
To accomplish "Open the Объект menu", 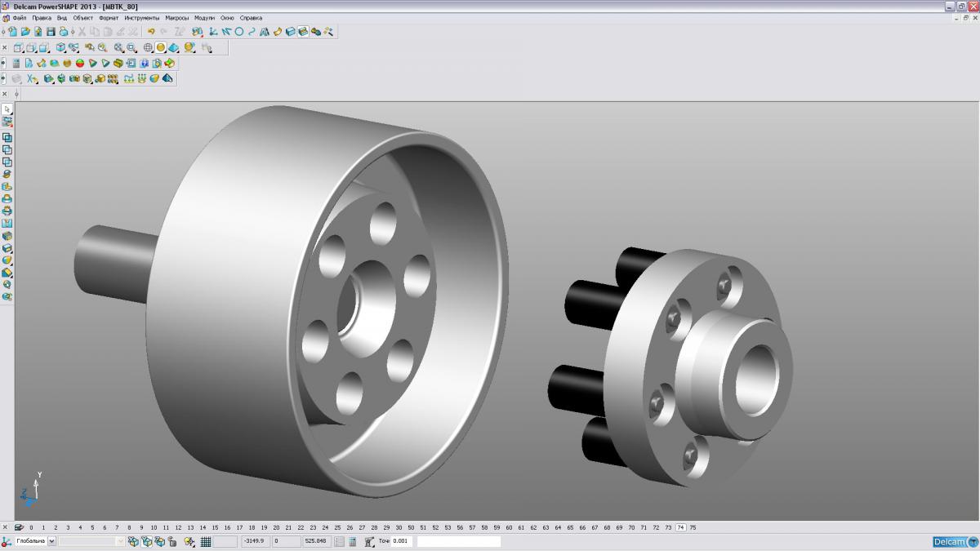I will pos(83,17).
